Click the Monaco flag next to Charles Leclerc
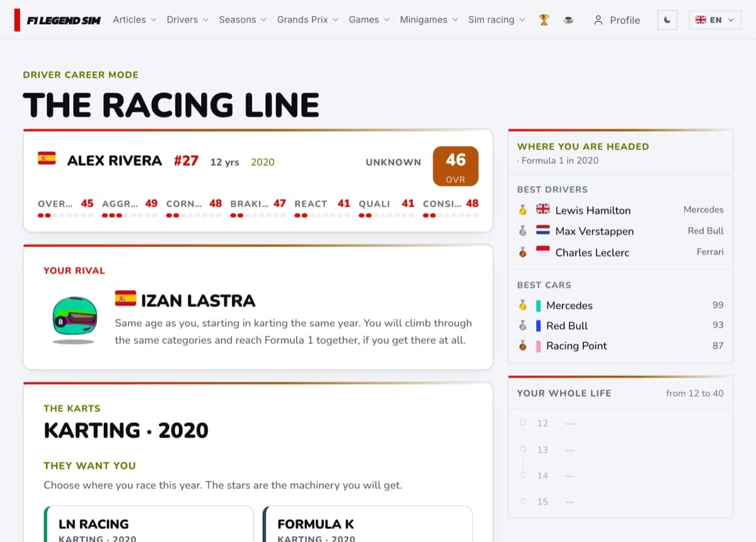 tap(543, 251)
